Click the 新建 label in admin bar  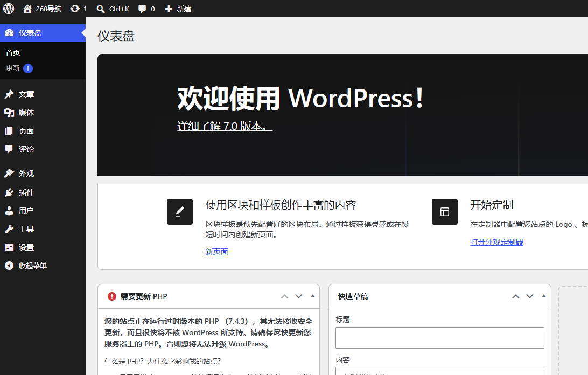tap(184, 9)
